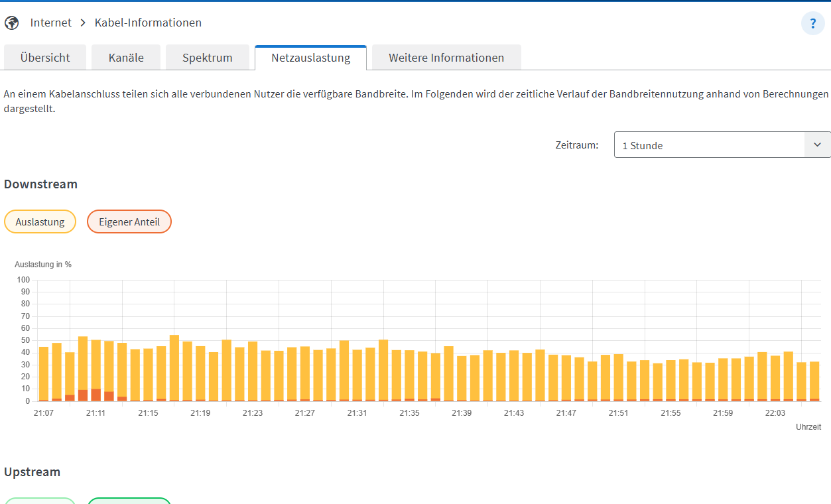831x504 pixels.
Task: Toggle the Downstream Auslastung legend pill
Action: pos(40,221)
